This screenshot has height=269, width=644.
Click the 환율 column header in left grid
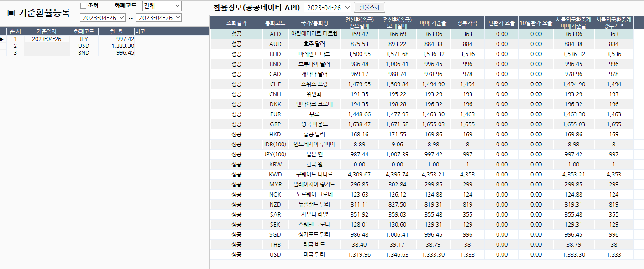click(x=116, y=32)
